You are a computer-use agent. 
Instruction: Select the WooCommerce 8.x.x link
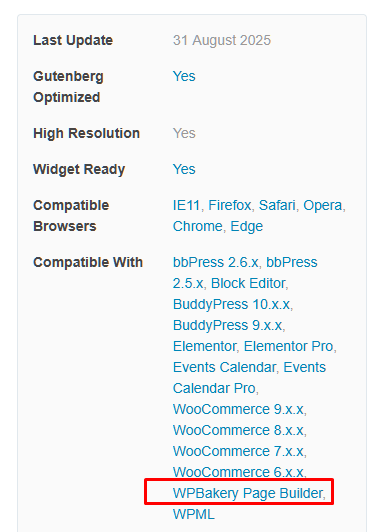click(x=238, y=431)
